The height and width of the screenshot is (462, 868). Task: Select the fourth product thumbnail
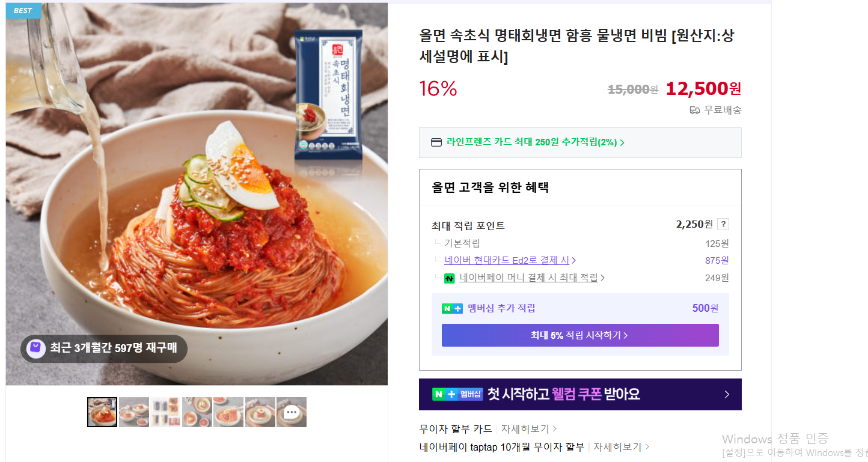(197, 412)
